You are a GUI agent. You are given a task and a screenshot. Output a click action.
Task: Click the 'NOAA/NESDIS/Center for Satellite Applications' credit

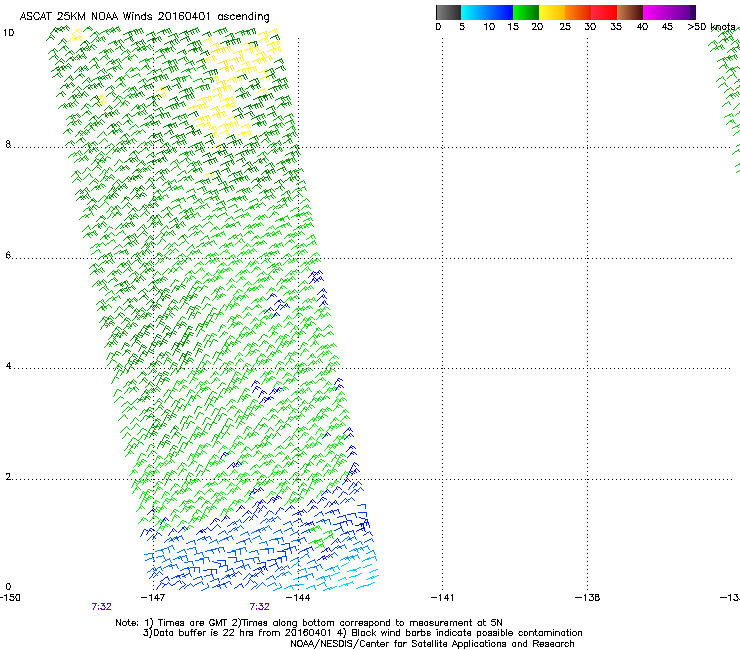(432, 644)
